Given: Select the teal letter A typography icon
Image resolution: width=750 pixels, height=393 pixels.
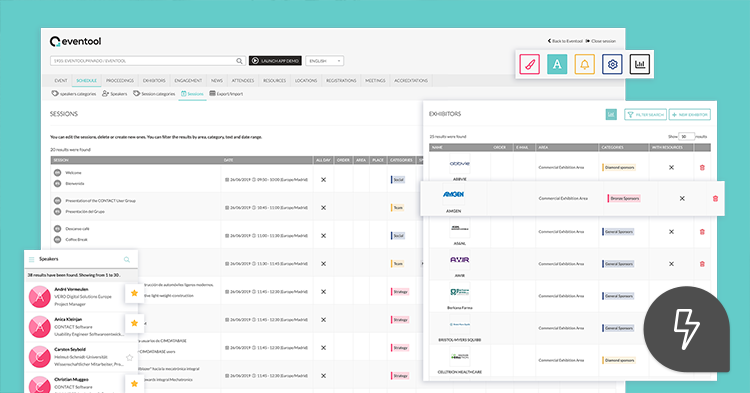Looking at the screenshot, I should pyautogui.click(x=557, y=64).
